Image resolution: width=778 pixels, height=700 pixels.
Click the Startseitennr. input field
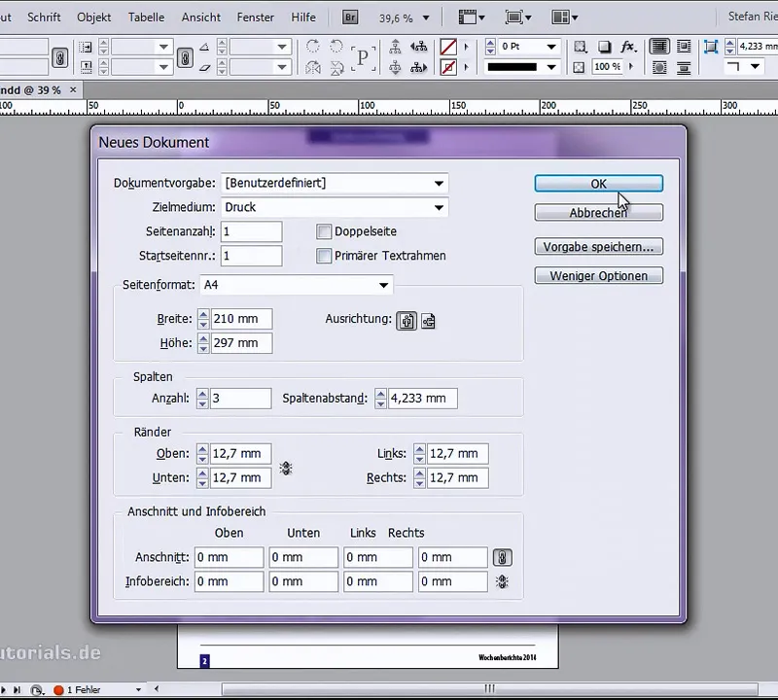click(251, 256)
